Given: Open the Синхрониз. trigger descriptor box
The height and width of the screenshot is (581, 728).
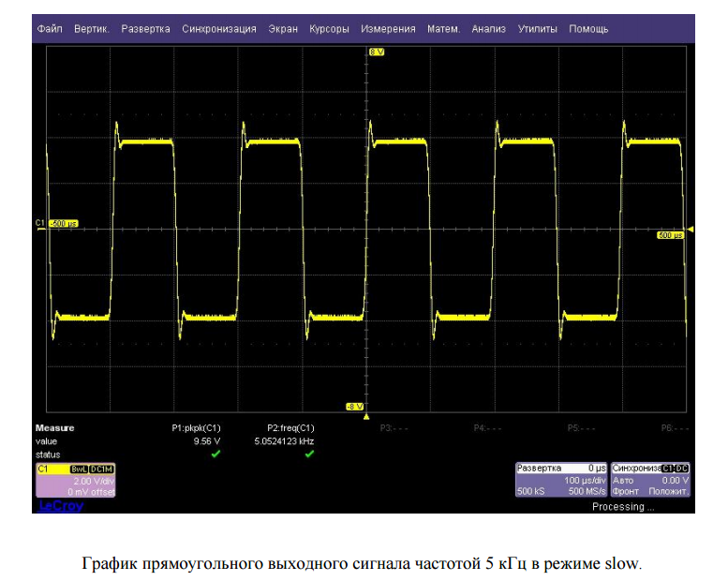Looking at the screenshot, I should pyautogui.click(x=650, y=479).
